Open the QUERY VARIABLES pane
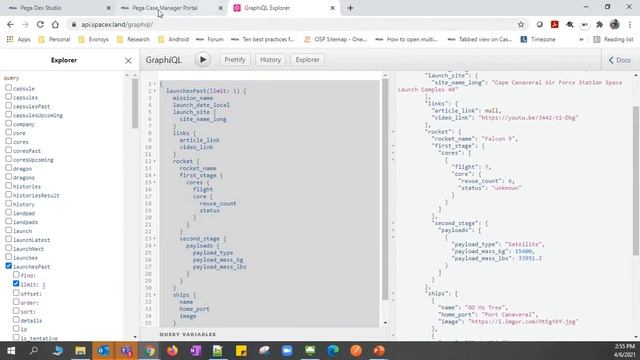 pos(187,334)
